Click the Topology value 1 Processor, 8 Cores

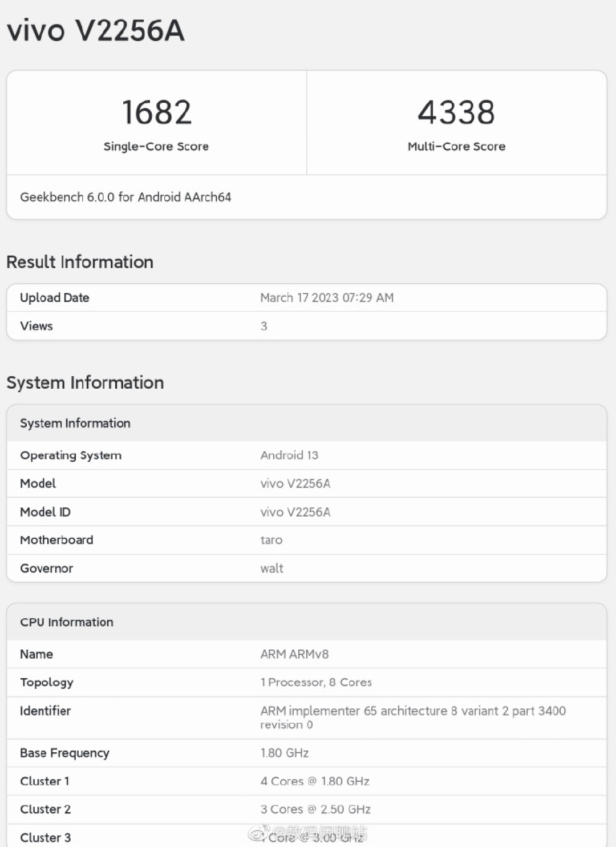point(316,682)
